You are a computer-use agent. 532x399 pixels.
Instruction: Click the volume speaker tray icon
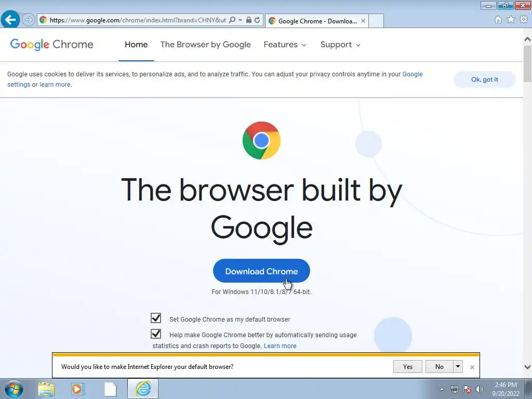pyautogui.click(x=480, y=389)
